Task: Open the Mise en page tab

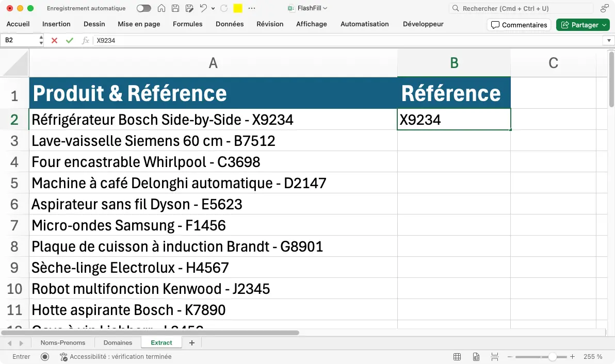Action: click(x=139, y=24)
